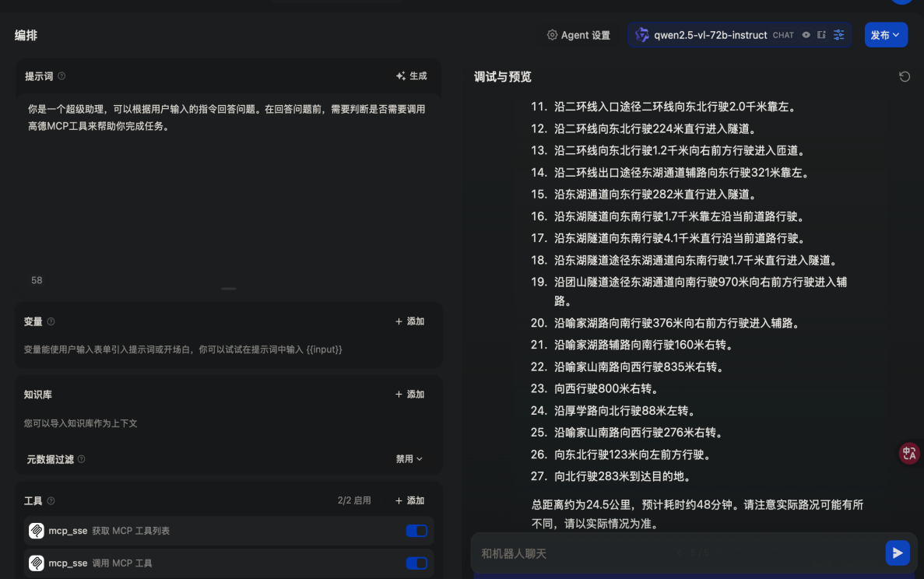Viewport: 924px width, 579px height.
Task: Click the 2/2 启用 tools status text
Action: click(x=354, y=500)
